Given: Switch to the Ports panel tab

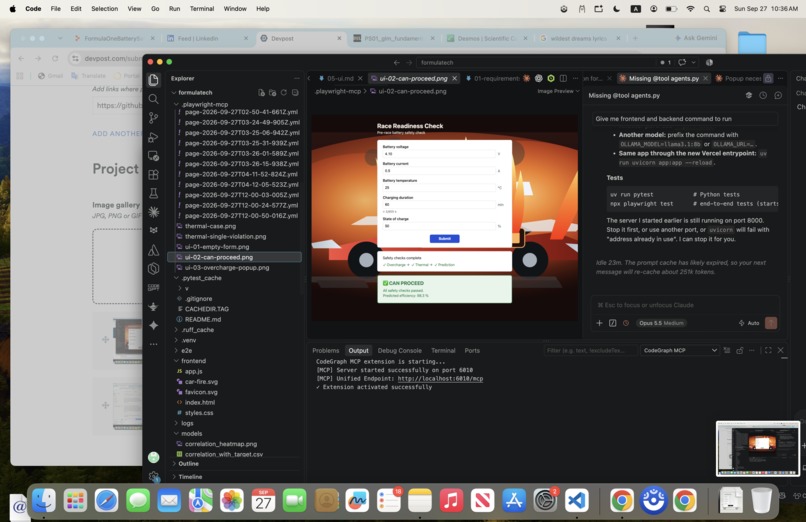Looking at the screenshot, I should click(x=472, y=350).
